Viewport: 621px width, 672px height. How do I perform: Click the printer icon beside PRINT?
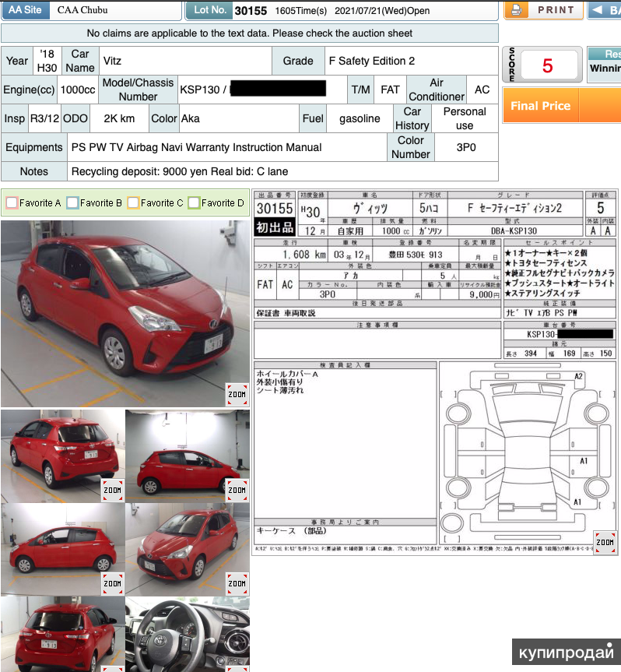[x=516, y=10]
